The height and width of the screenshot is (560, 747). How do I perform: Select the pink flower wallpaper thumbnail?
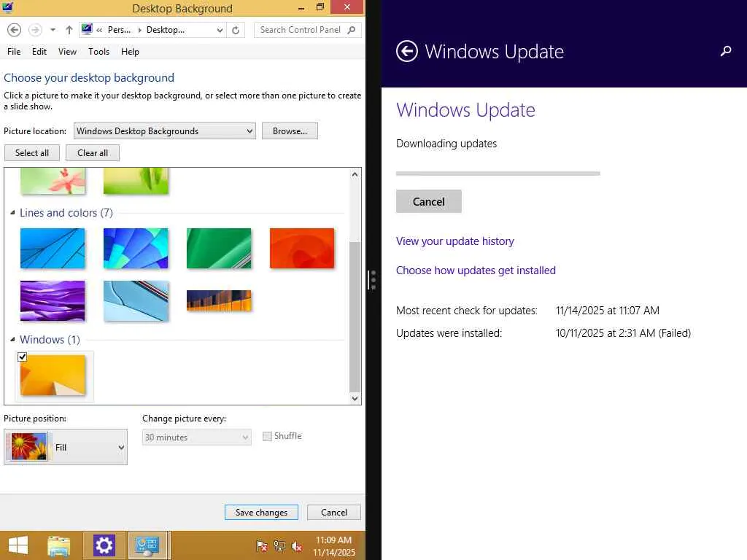pyautogui.click(x=53, y=181)
